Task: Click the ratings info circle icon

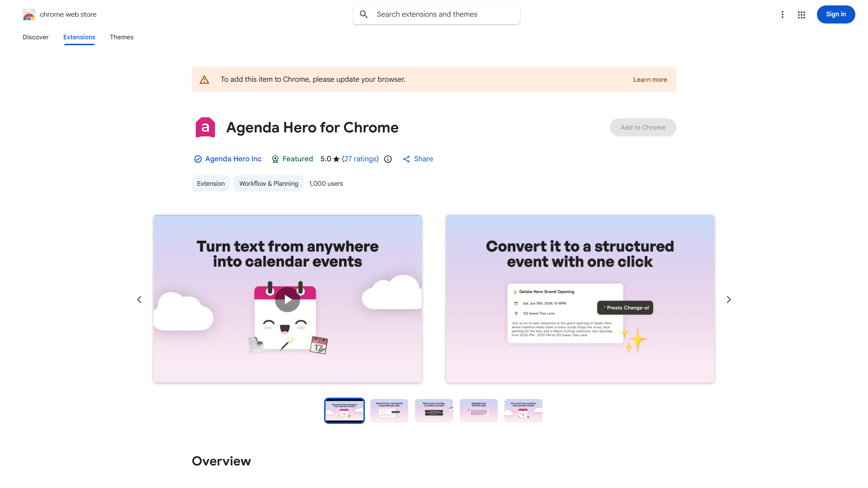Action: tap(388, 159)
